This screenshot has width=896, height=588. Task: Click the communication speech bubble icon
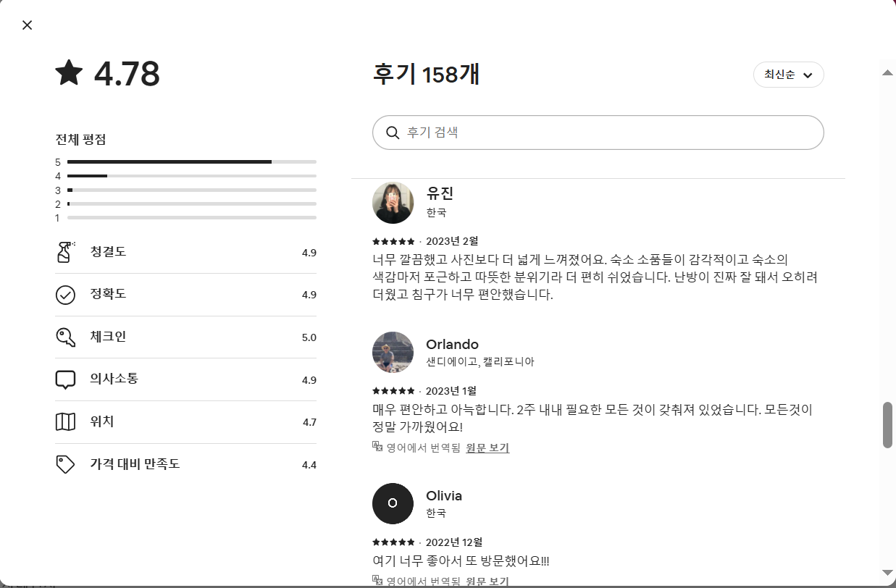tap(65, 379)
